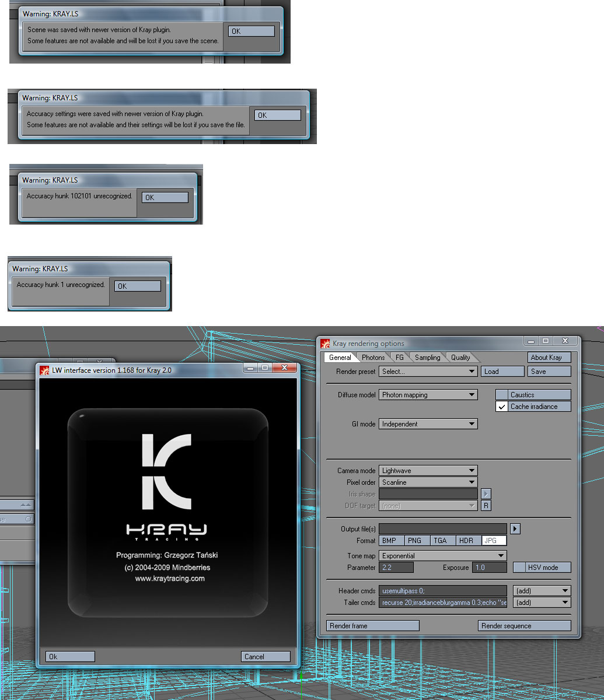Screen dimensions: 604x700
Task: Open the Sampling tab
Action: (x=427, y=358)
